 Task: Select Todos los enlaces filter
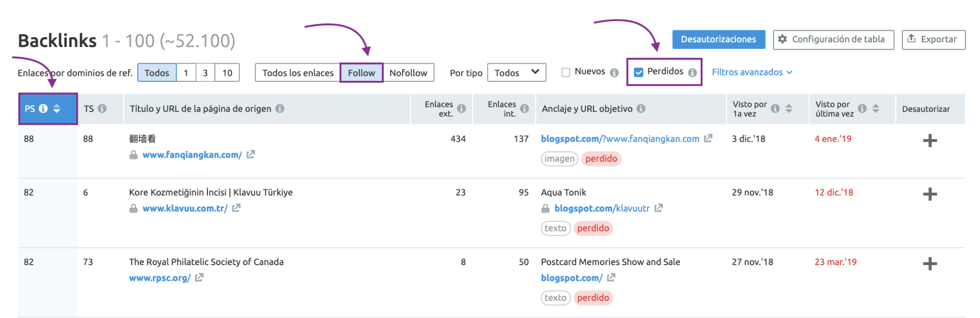click(x=298, y=73)
